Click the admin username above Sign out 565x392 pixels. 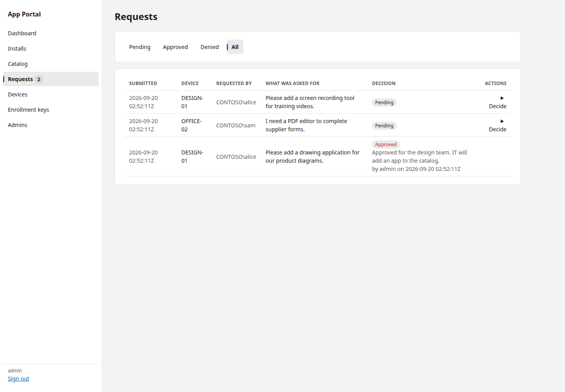(x=15, y=371)
